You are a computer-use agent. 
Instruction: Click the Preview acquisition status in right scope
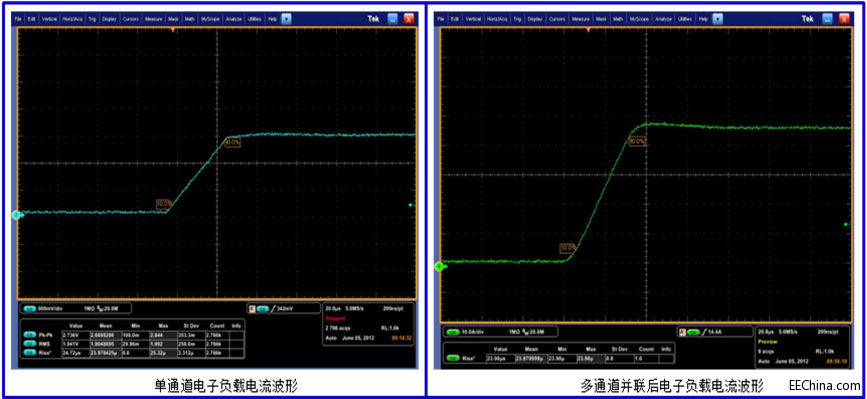(x=766, y=342)
